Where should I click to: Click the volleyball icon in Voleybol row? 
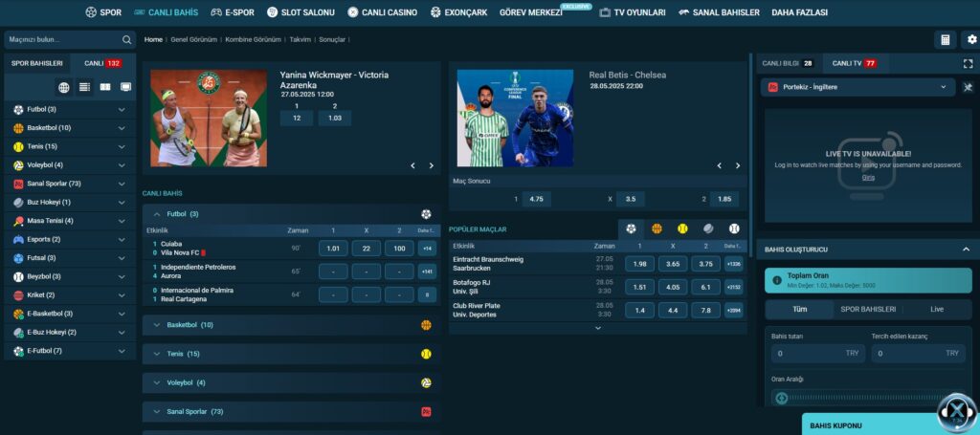426,382
